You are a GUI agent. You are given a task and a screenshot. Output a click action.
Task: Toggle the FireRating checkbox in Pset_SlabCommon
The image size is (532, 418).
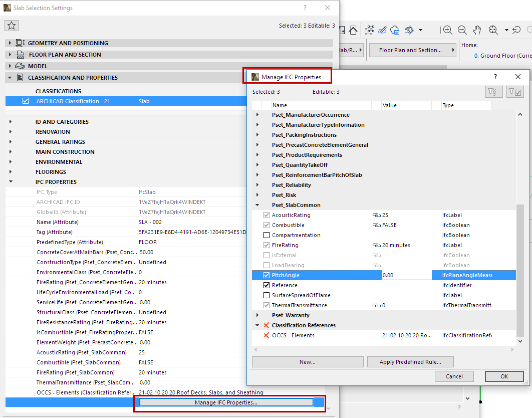[x=267, y=245]
